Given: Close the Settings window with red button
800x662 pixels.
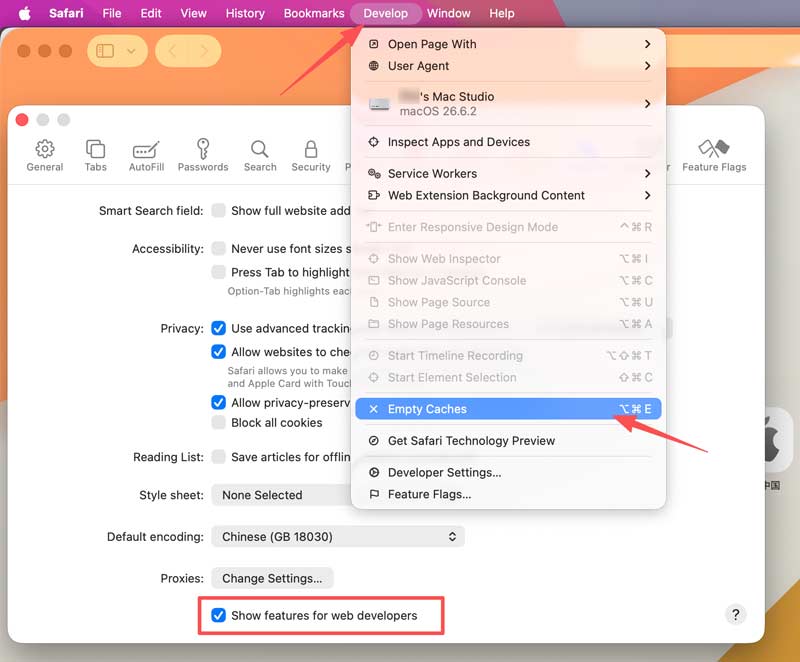Looking at the screenshot, I should point(22,120).
